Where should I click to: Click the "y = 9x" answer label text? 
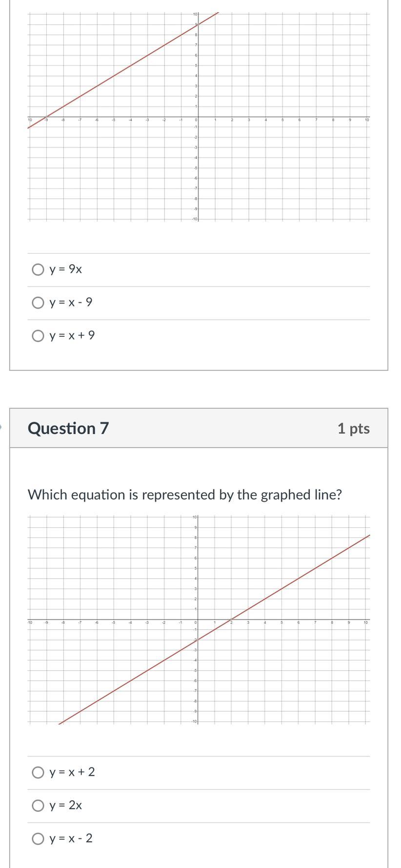[x=65, y=269]
